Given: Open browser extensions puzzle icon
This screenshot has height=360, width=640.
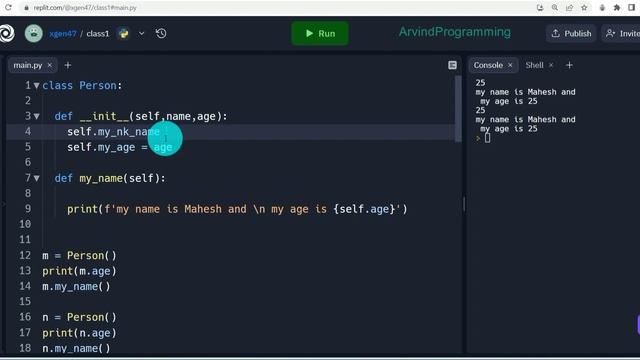Looking at the screenshot, I should pyautogui.click(x=617, y=7).
